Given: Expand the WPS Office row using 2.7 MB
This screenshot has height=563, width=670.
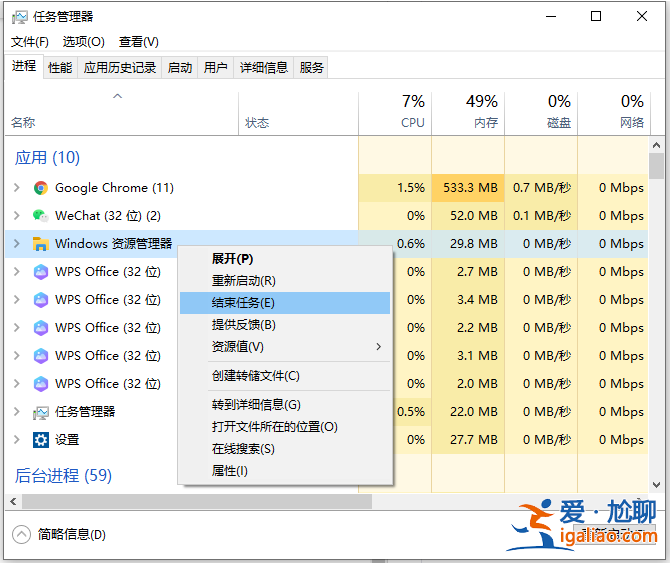Looking at the screenshot, I should tap(17, 271).
